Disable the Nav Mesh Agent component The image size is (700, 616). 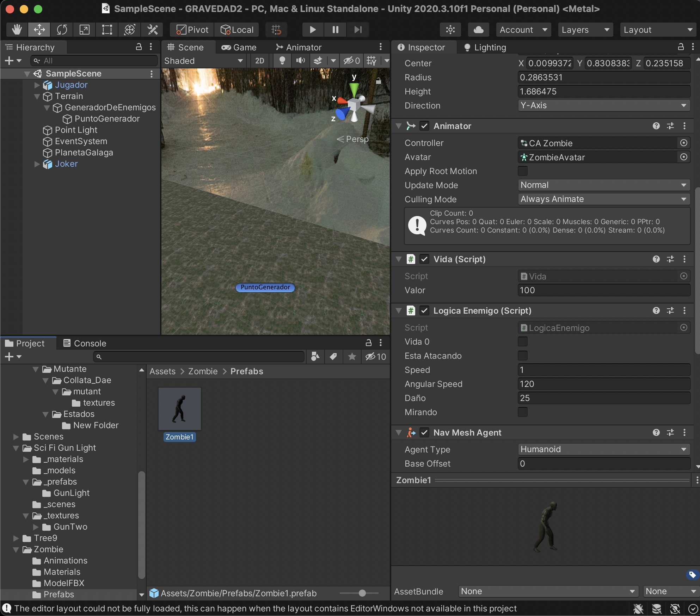tap(424, 432)
